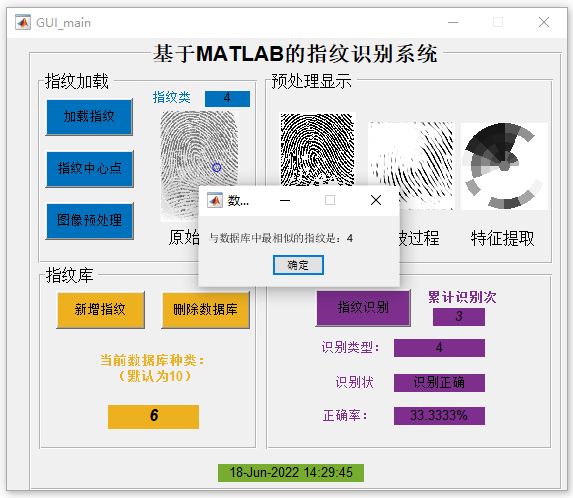Minimize the GUI_main window
Viewport: 573px width, 498px height.
[453, 23]
